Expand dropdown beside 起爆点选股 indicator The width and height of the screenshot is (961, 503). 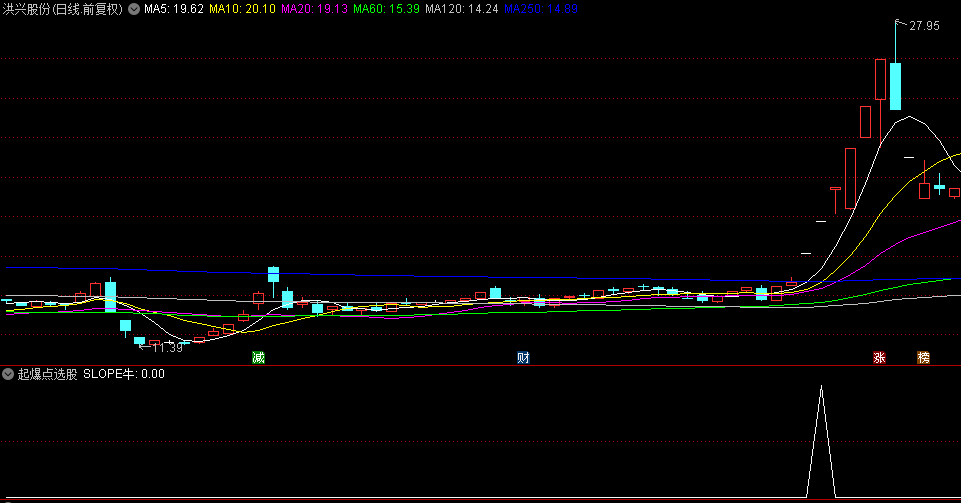(8, 374)
